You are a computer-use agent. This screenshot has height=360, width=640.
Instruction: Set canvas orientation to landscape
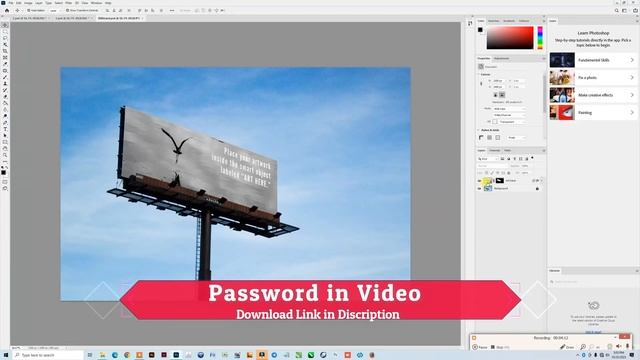pyautogui.click(x=502, y=95)
